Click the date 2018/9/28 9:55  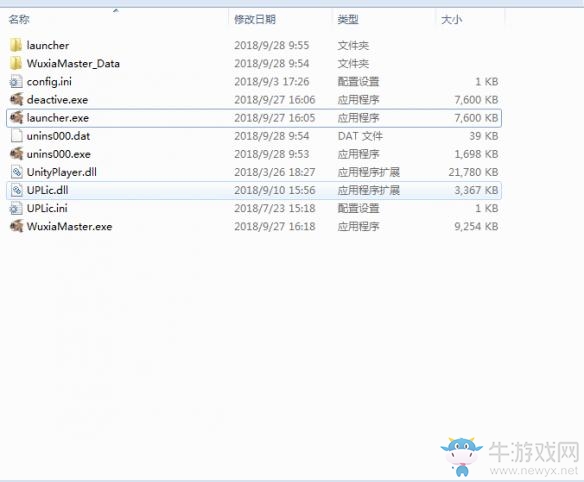pyautogui.click(x=272, y=45)
